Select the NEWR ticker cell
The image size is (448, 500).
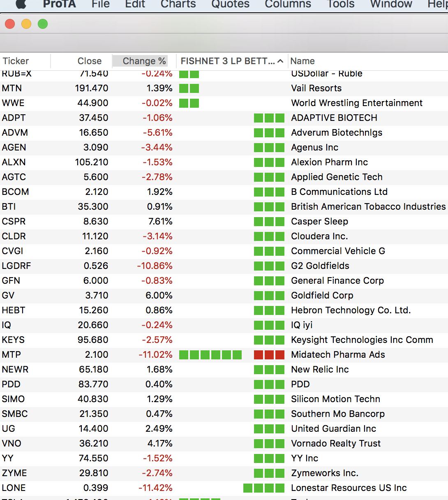click(15, 369)
